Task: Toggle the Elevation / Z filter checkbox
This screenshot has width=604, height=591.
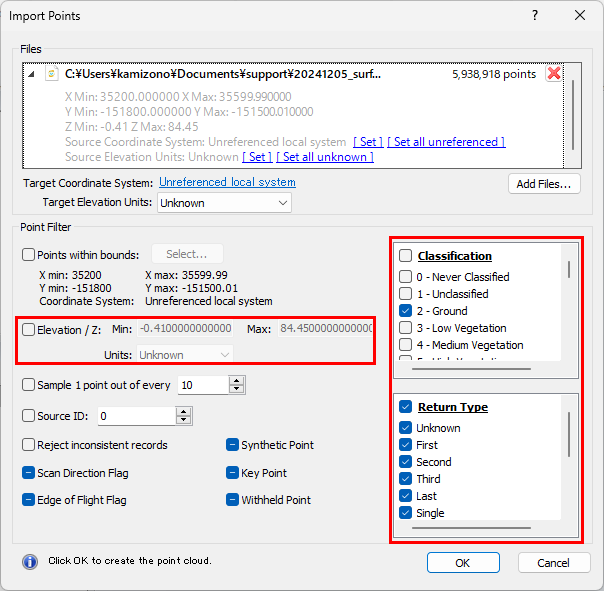Action: pos(28,329)
